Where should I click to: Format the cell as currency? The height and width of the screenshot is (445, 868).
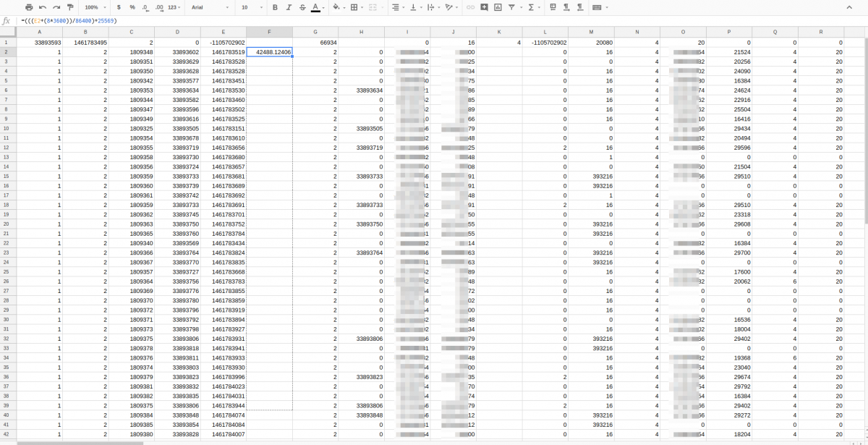pos(119,7)
